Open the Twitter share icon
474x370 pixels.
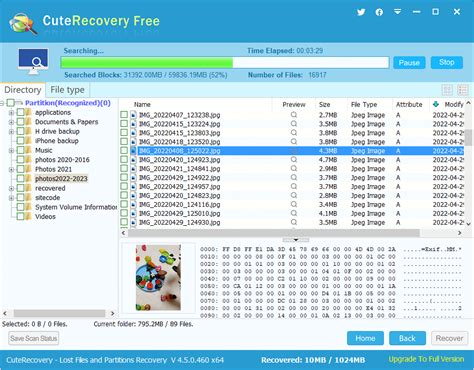pyautogui.click(x=361, y=12)
